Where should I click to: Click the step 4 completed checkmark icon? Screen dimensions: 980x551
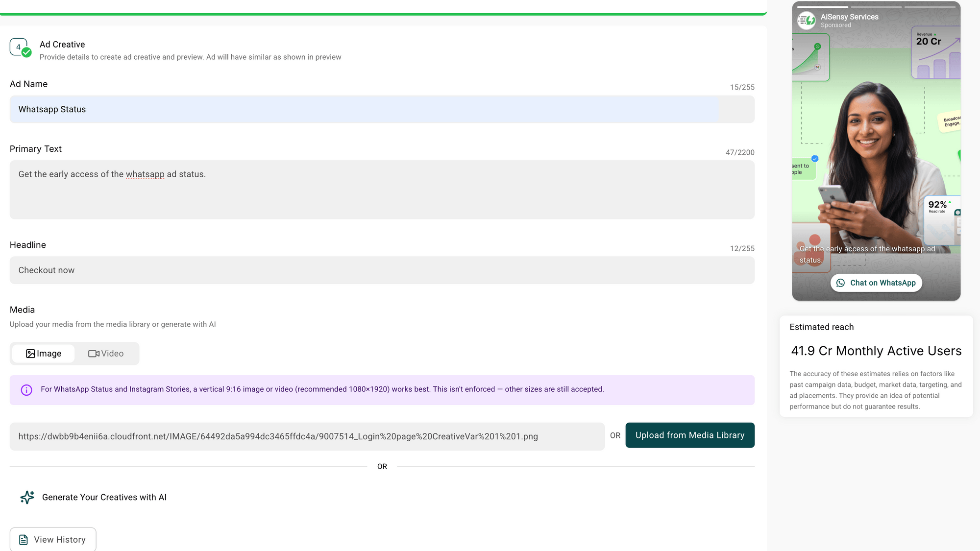tap(26, 53)
